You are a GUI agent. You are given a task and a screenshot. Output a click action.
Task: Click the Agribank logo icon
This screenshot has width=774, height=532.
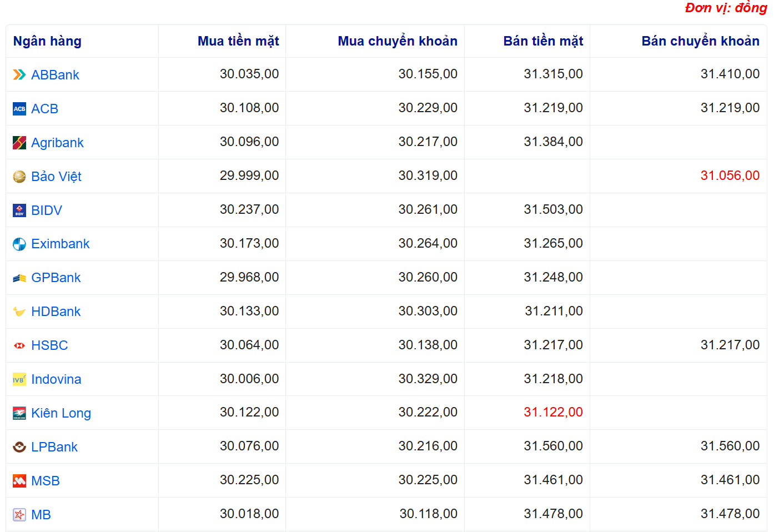(x=19, y=143)
